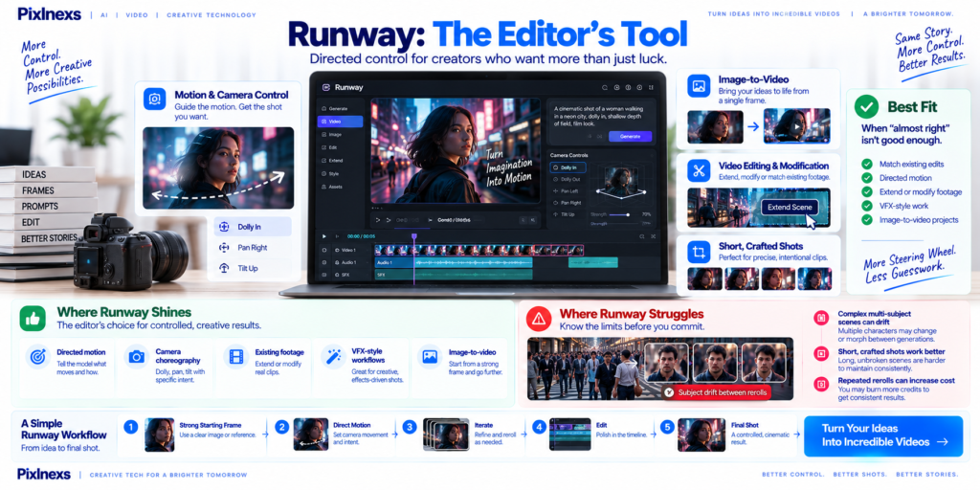Select the SFX track clip on timeline

[453, 275]
